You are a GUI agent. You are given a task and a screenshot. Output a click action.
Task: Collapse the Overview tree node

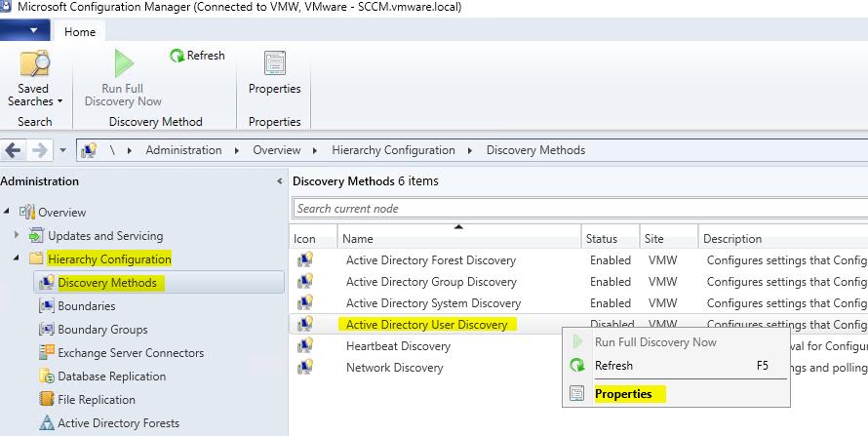[x=8, y=213]
